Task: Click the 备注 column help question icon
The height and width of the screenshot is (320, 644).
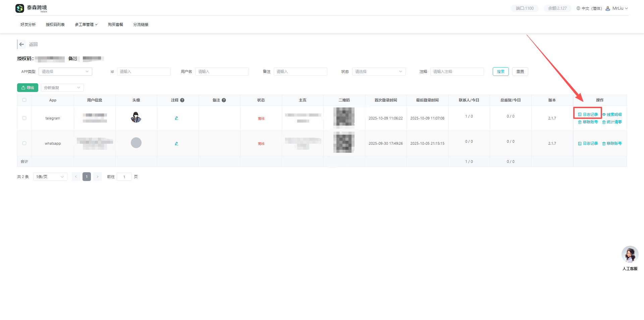Action: pos(224,100)
